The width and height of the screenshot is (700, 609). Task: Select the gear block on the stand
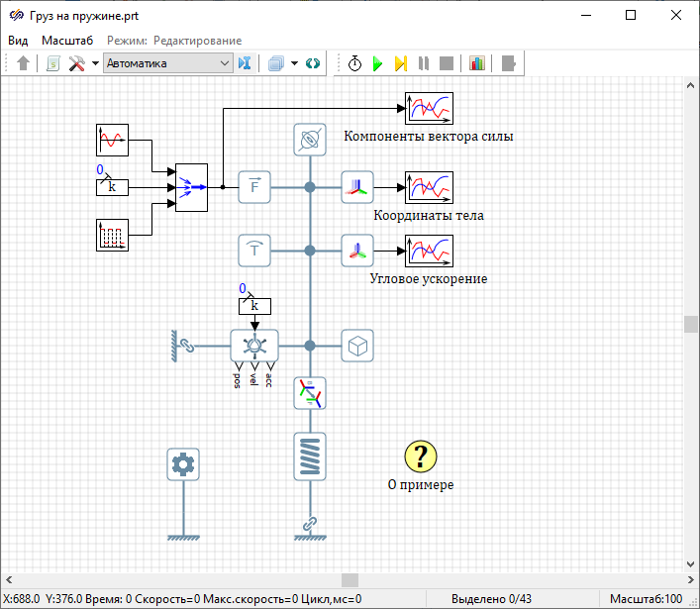coord(183,464)
